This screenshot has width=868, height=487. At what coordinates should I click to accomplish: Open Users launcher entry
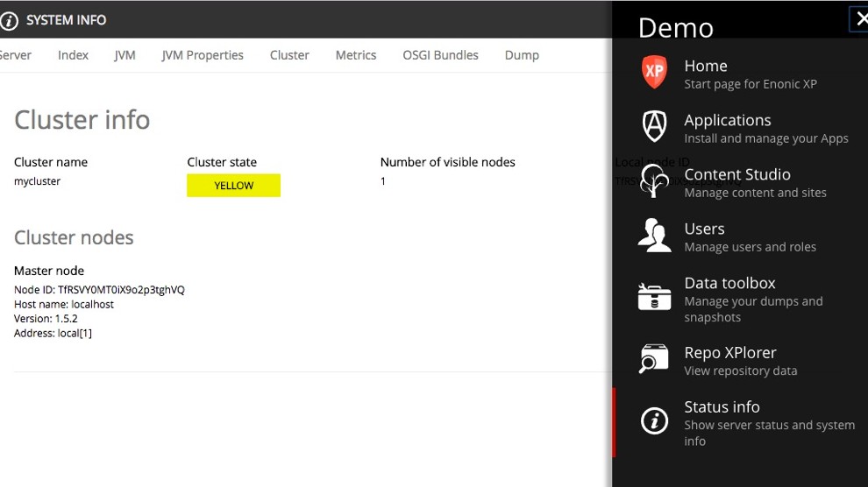coord(740,235)
